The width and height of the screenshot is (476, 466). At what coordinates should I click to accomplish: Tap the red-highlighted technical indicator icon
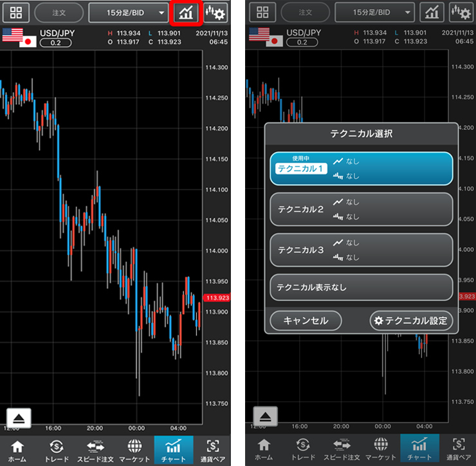[x=188, y=12]
